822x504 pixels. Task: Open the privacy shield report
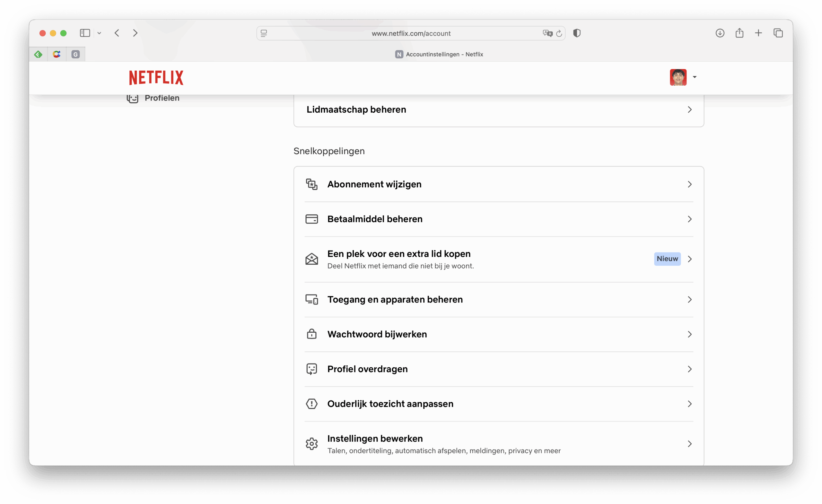[x=577, y=33]
